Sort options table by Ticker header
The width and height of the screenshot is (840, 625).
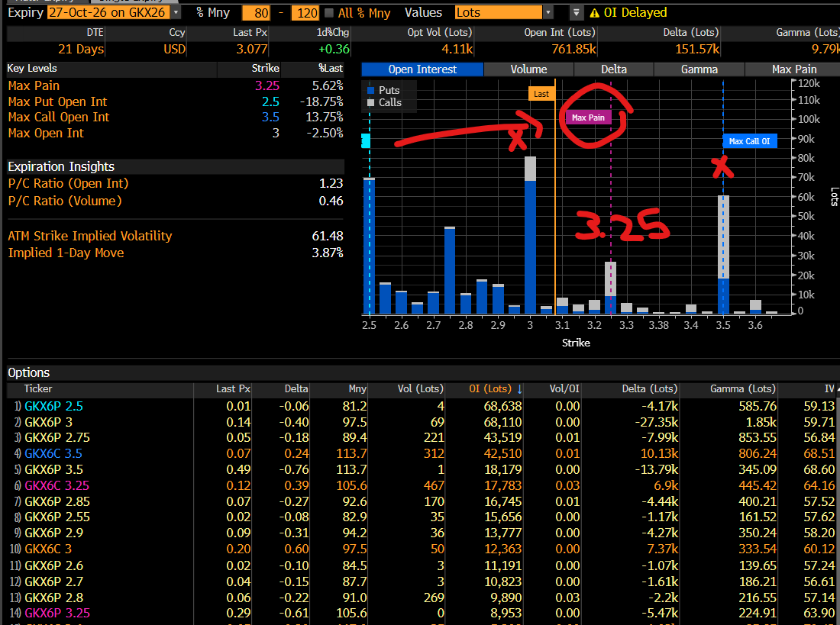click(x=38, y=389)
